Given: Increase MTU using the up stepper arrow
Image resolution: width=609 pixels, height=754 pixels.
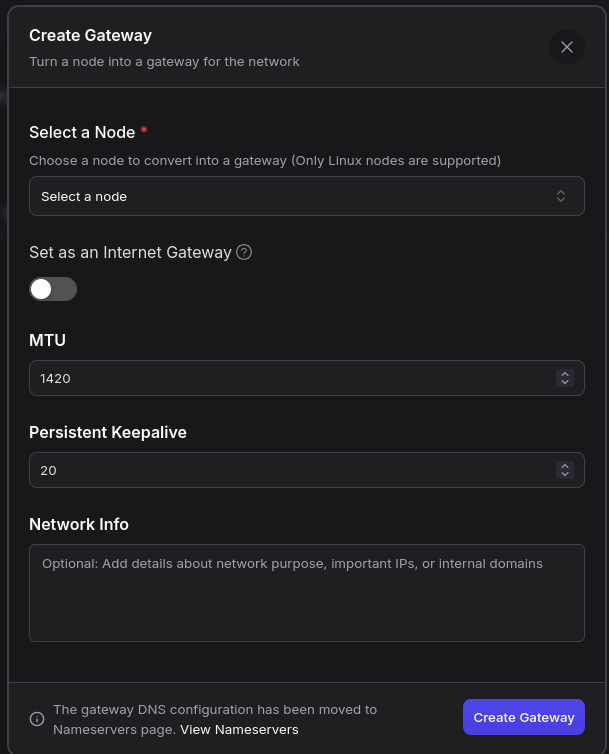Looking at the screenshot, I should pyautogui.click(x=565, y=374).
